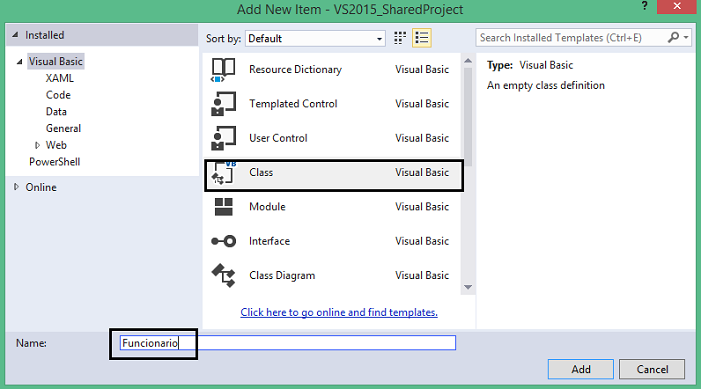Select the Resource Dictionary item name
The image size is (701, 389).
[x=296, y=70]
